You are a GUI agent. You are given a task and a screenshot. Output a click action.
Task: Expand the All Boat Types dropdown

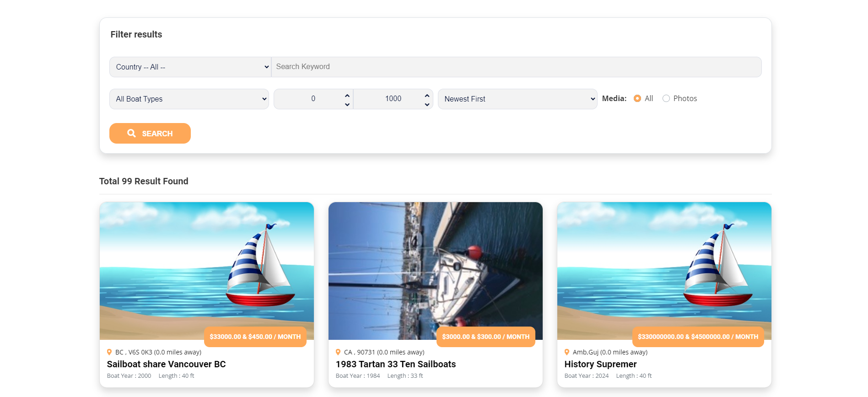189,99
